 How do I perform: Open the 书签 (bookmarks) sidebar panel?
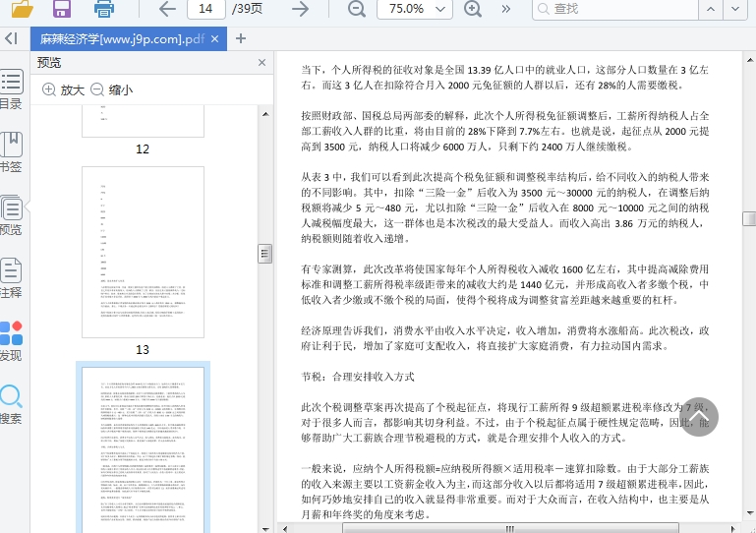(x=11, y=150)
